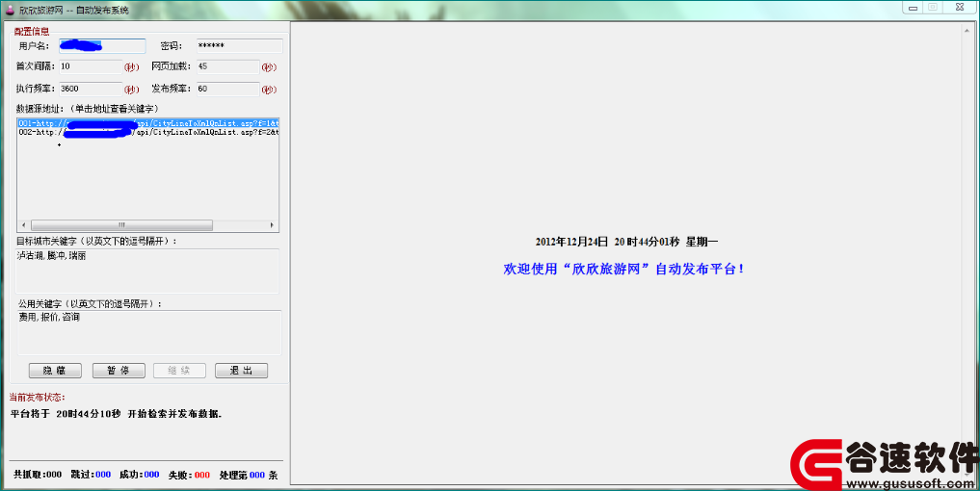Select the 002 data source address row
The image size is (980, 491).
pos(148,133)
